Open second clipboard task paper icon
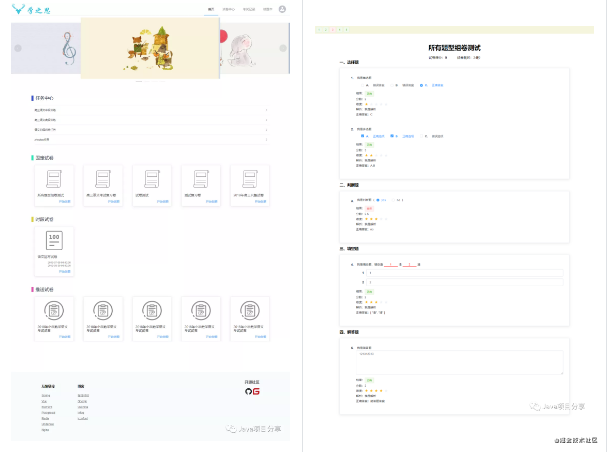The width and height of the screenshot is (607, 452). click(x=103, y=310)
